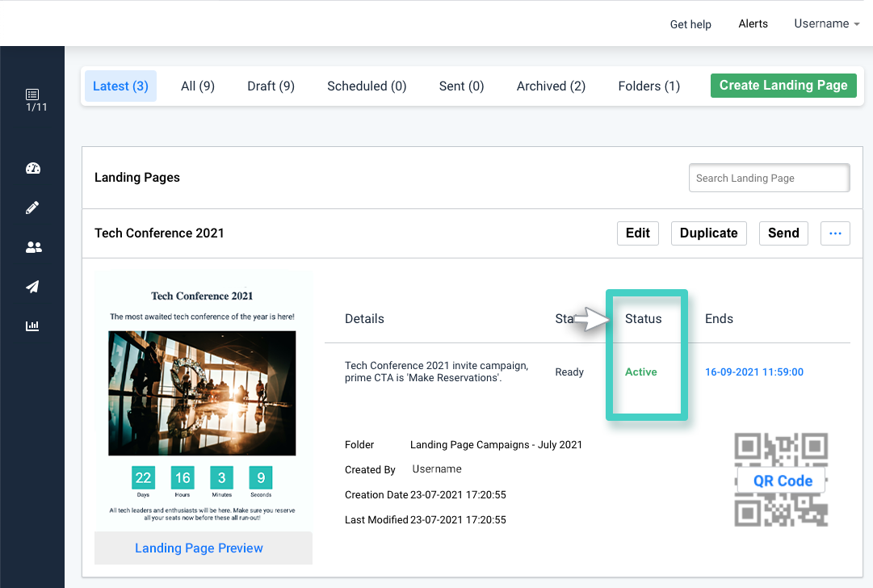873x588 pixels.
Task: Switch to the Sent (0) tab
Action: click(461, 86)
